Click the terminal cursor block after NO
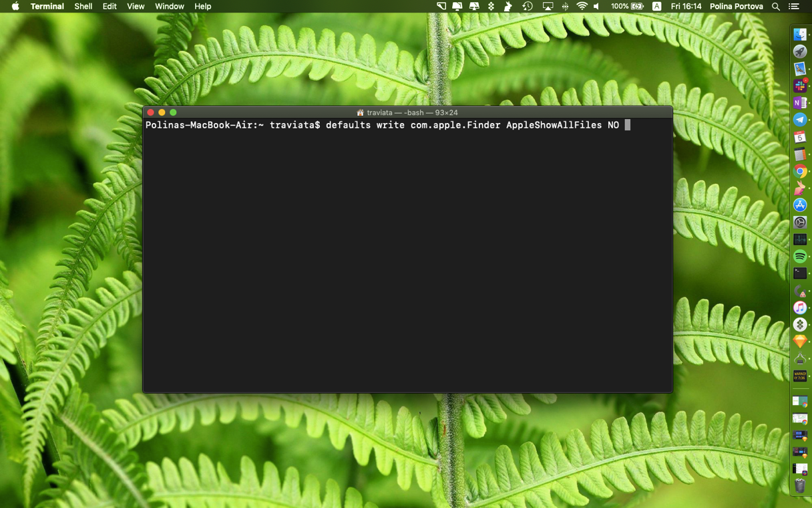Viewport: 812px width, 508px height. pos(628,125)
